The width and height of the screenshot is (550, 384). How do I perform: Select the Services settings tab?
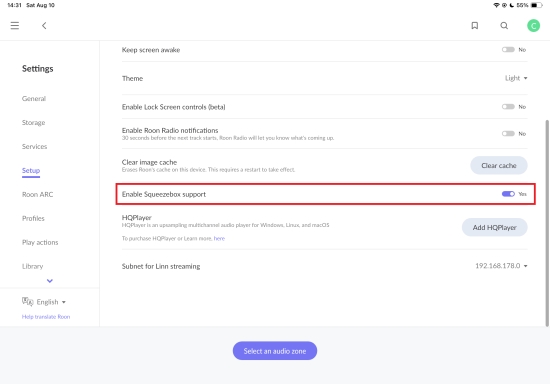(34, 147)
